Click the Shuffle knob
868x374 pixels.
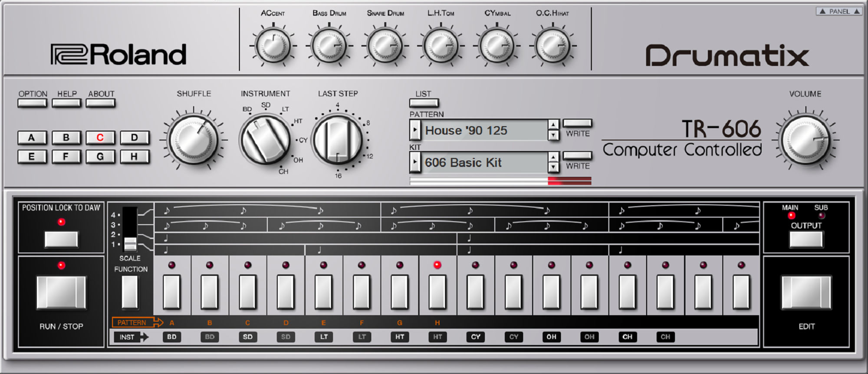[x=194, y=140]
